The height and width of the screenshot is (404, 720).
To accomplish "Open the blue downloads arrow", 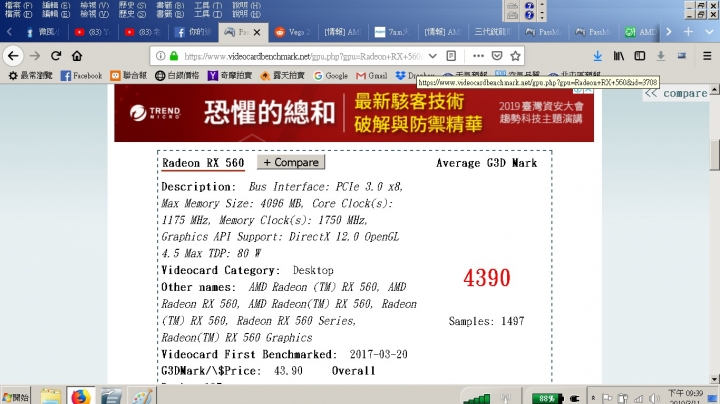I will (x=597, y=56).
